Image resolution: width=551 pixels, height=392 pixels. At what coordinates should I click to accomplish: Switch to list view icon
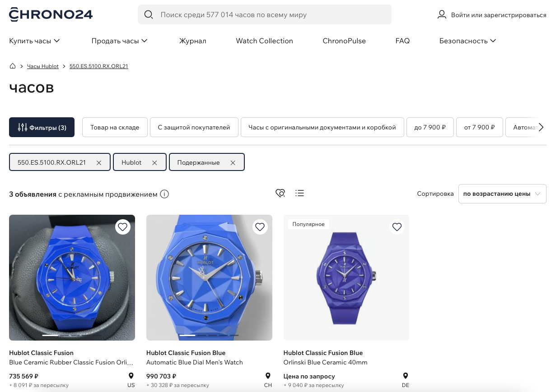point(299,193)
